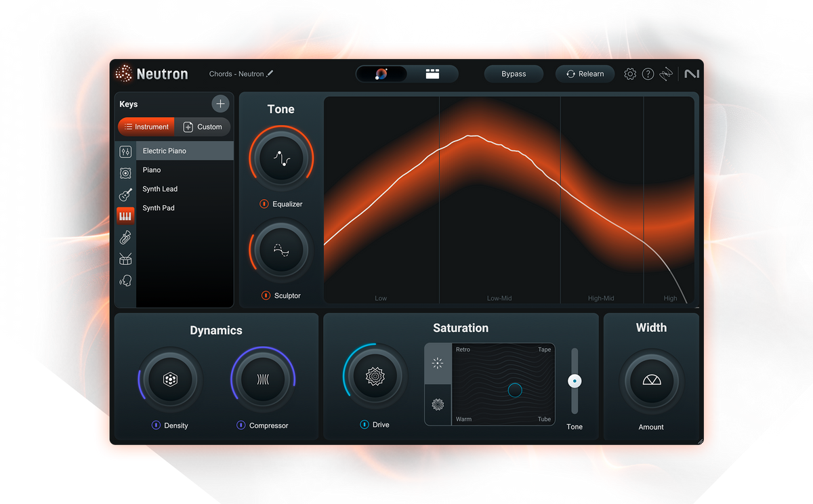Select the vocals head category icon

coord(125,280)
